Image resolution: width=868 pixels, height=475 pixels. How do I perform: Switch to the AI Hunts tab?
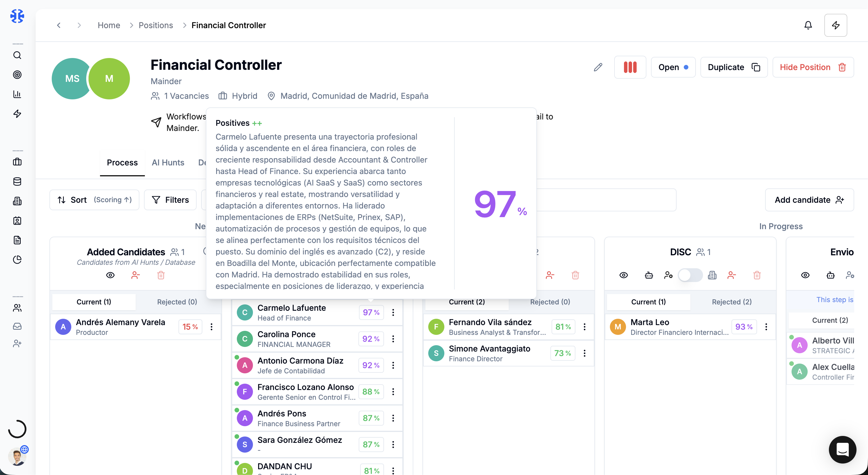coord(168,163)
